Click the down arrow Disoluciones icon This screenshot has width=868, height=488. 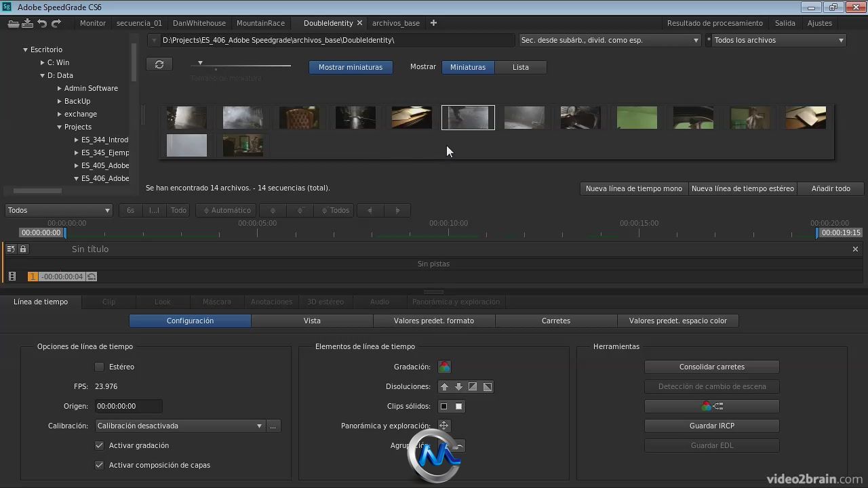click(458, 386)
